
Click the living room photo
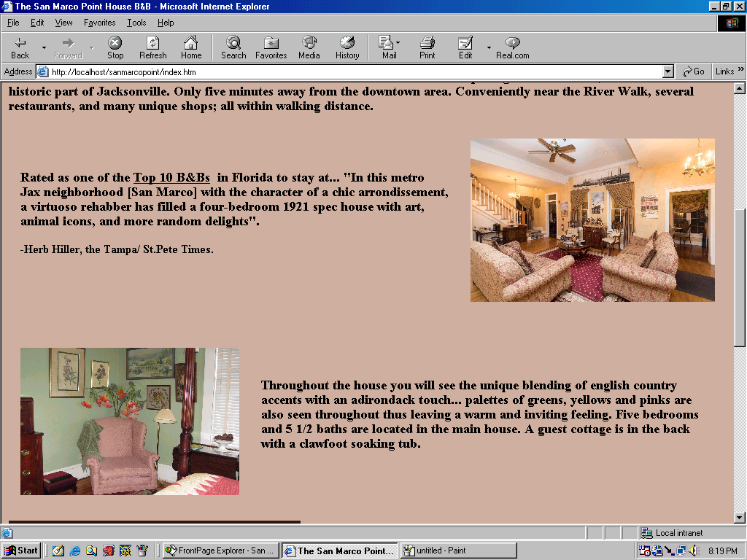tap(592, 220)
